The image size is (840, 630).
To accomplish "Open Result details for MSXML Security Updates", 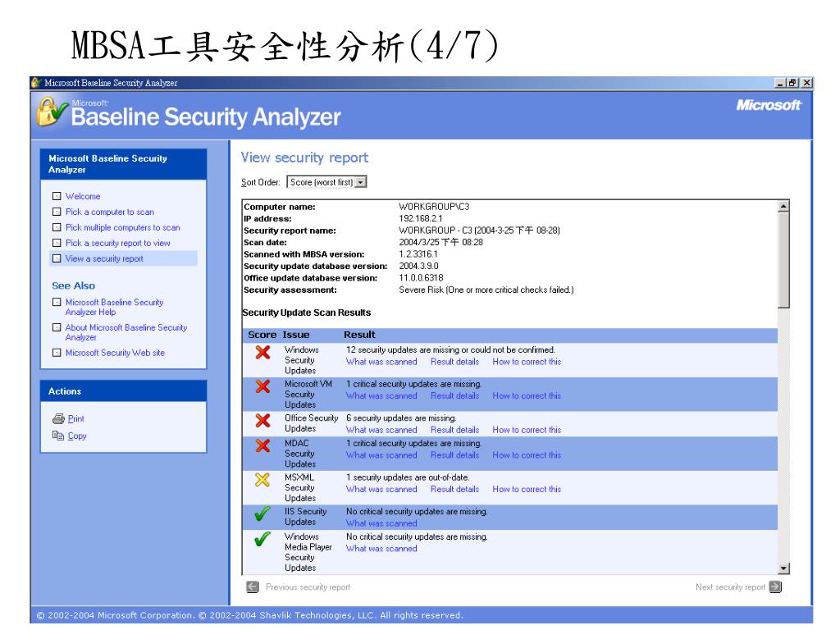I will point(454,489).
